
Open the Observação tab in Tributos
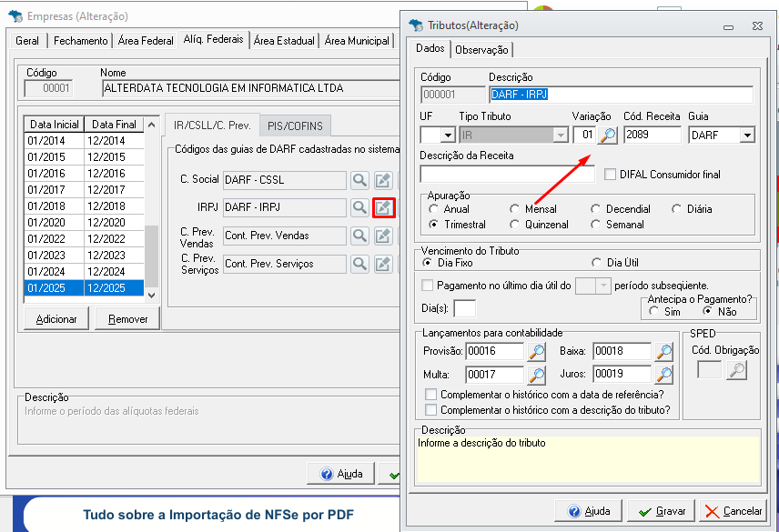(x=481, y=50)
